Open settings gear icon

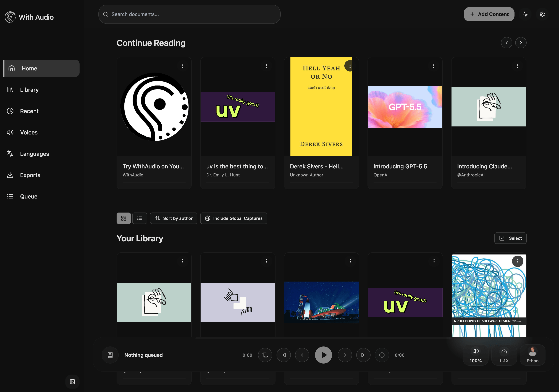[x=542, y=14]
